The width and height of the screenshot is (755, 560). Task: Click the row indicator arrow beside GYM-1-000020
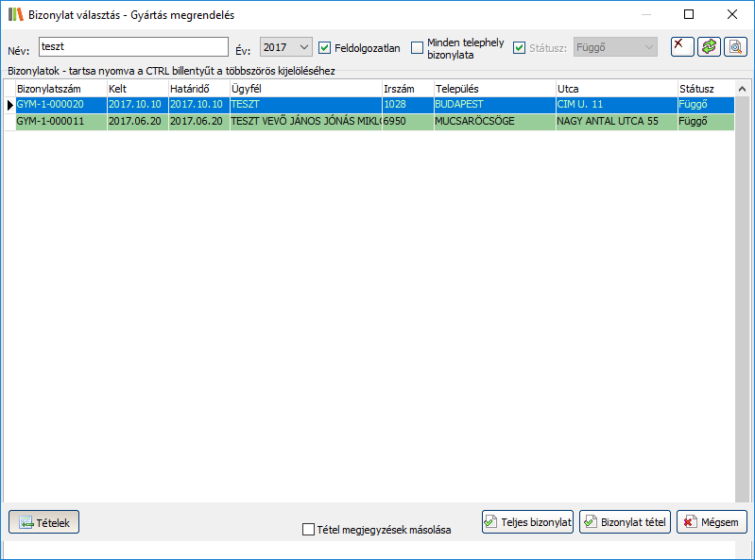tap(9, 105)
